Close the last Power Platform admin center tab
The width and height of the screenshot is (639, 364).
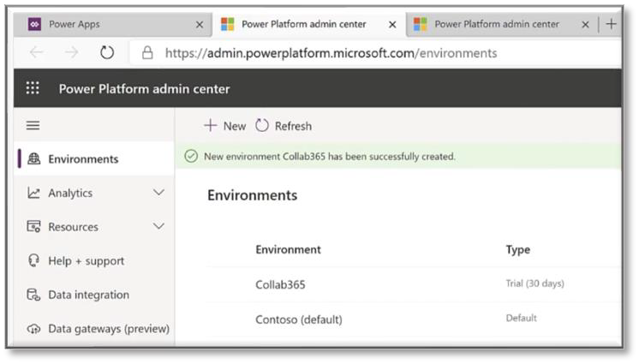(585, 25)
